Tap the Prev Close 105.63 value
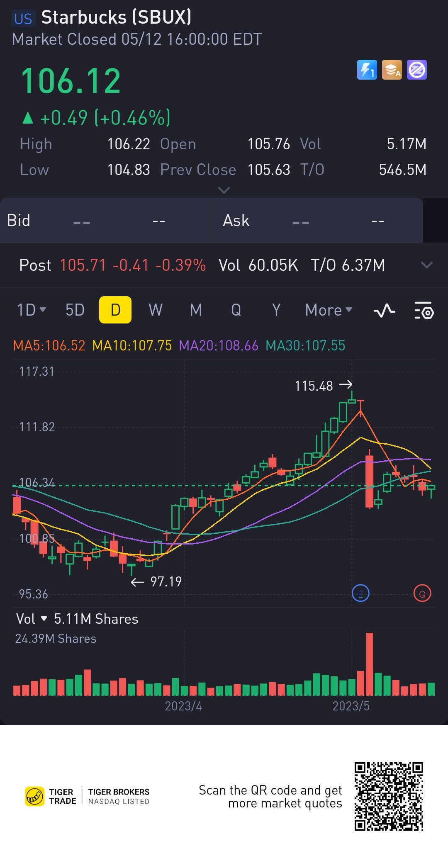Screen dimensions: 448x868 click(x=269, y=170)
